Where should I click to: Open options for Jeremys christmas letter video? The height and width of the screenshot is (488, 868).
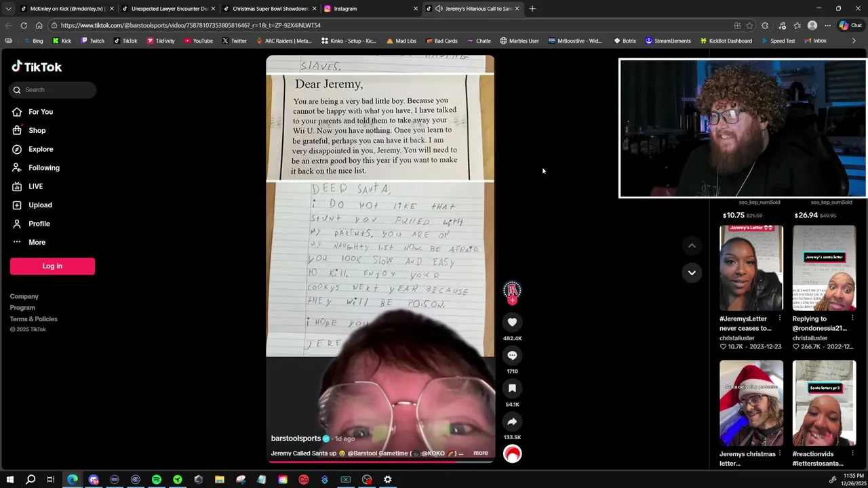pyautogui.click(x=779, y=454)
